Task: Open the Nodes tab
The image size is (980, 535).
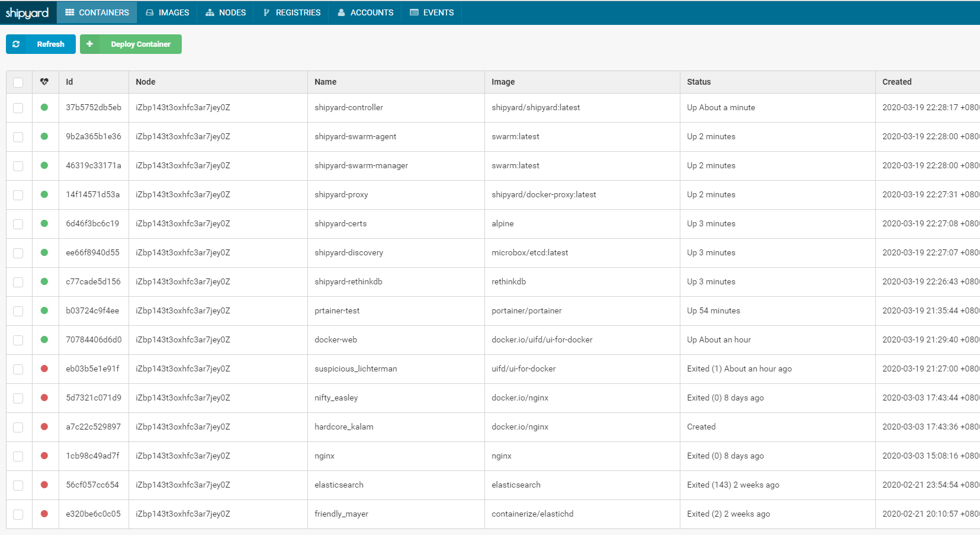Action: click(x=226, y=12)
